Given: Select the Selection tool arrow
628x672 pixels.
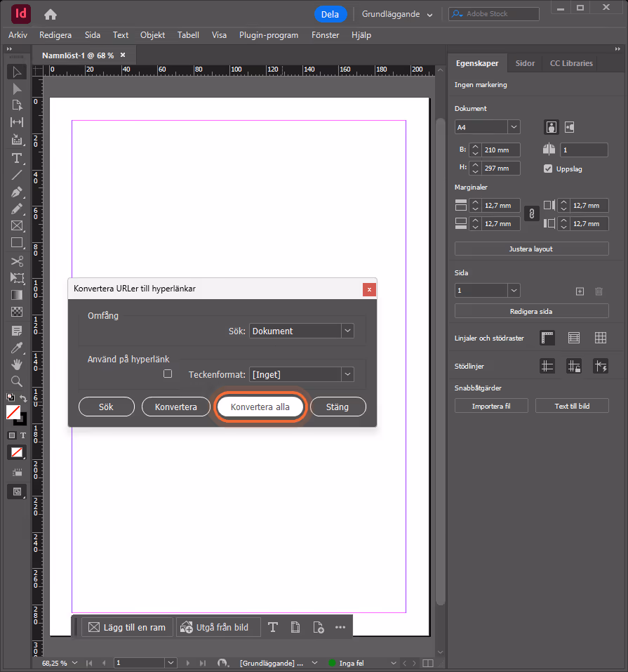Looking at the screenshot, I should [17, 72].
